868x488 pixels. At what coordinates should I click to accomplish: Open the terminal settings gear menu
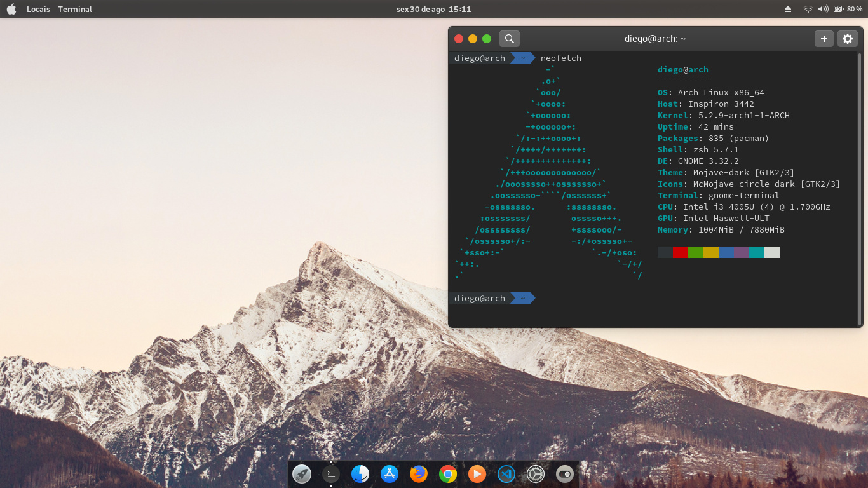pos(847,39)
